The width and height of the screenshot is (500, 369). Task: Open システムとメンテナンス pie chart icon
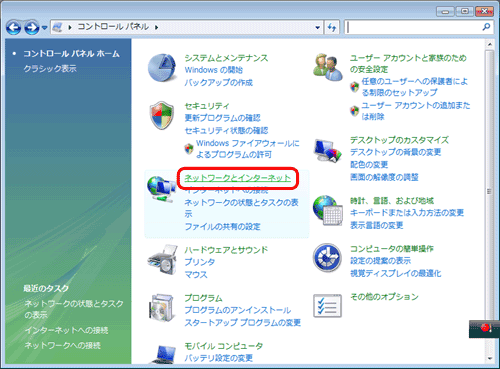tap(162, 68)
